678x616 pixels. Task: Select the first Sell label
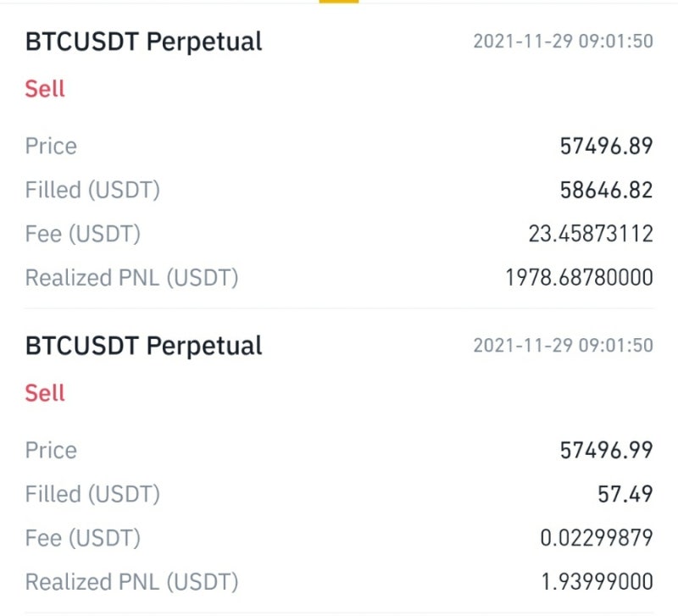(45, 89)
